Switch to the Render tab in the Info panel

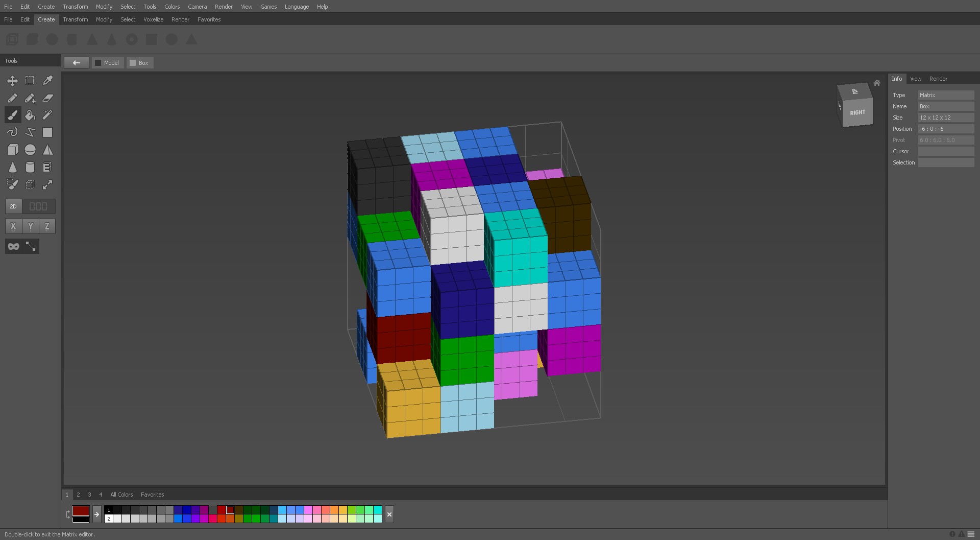[x=938, y=79]
